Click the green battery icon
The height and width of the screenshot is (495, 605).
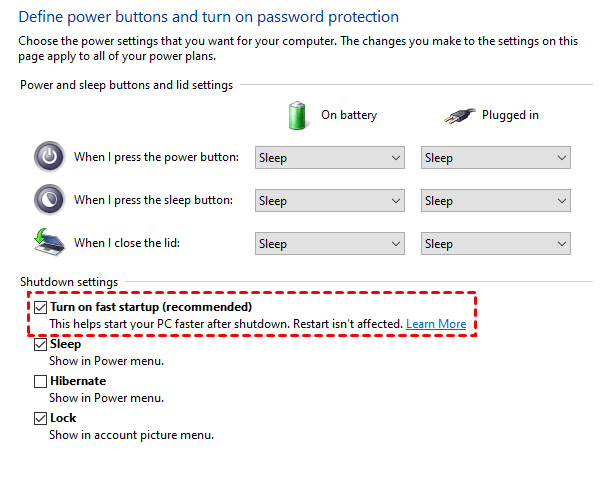297,114
